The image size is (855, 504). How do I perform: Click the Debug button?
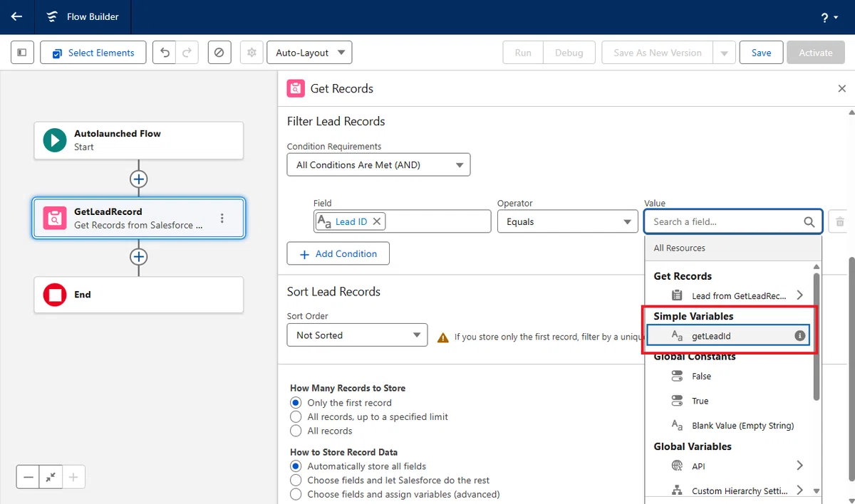569,53
